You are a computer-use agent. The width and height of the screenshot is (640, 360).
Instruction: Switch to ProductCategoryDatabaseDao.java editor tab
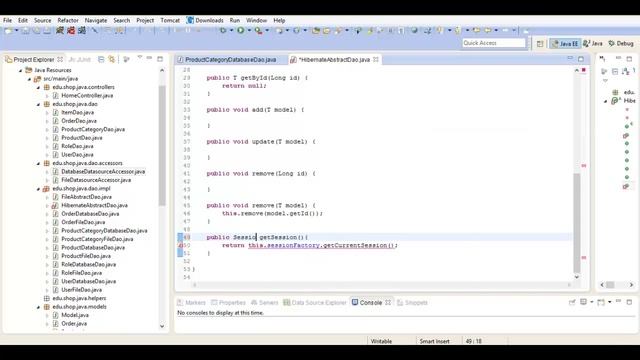point(231,60)
